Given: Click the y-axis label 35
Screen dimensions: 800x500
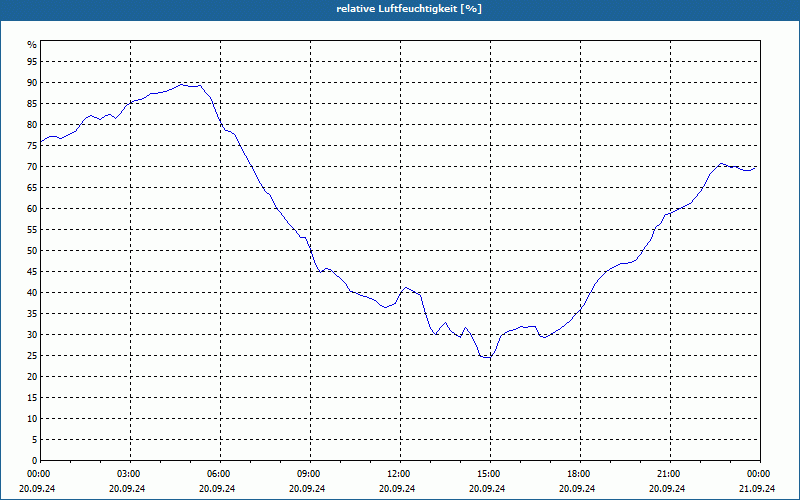Looking at the screenshot, I should [32, 314].
